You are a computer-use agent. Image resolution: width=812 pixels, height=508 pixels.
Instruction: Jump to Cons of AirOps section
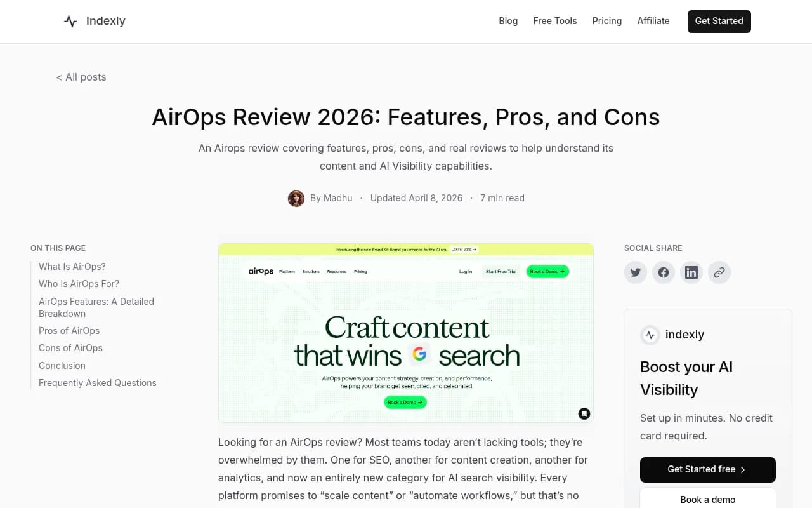[x=70, y=348]
